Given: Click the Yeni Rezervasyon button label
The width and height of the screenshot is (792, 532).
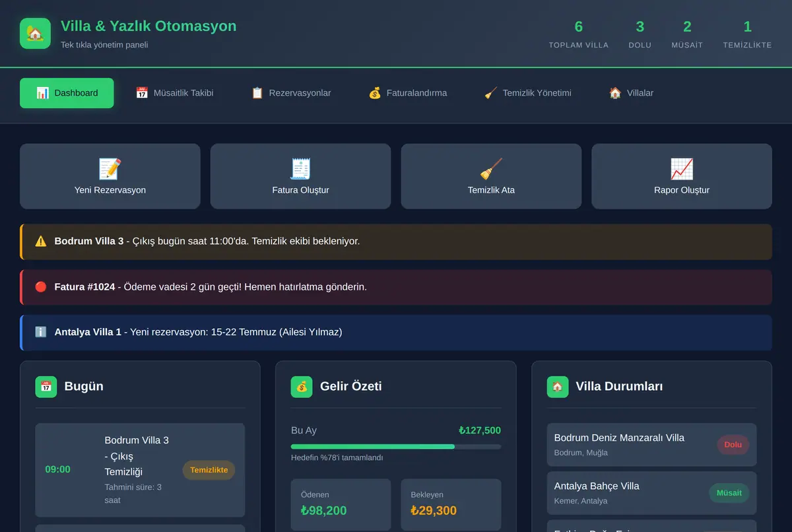Looking at the screenshot, I should coord(110,190).
